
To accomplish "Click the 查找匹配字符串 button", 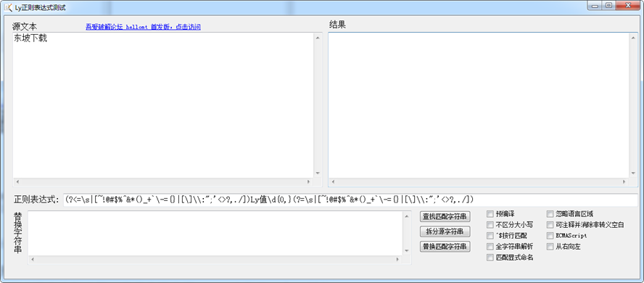I will click(445, 216).
